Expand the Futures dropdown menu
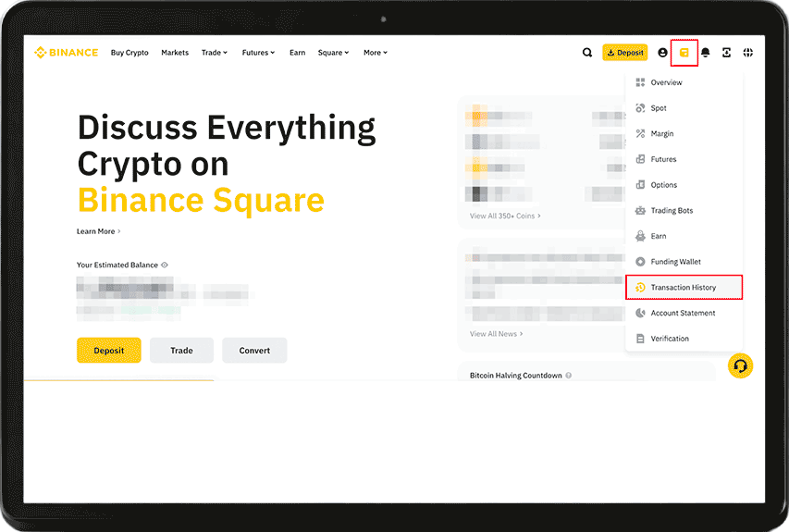 click(x=258, y=53)
